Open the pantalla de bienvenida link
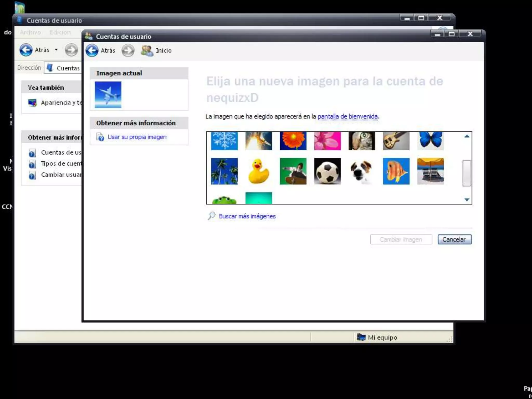 348,116
